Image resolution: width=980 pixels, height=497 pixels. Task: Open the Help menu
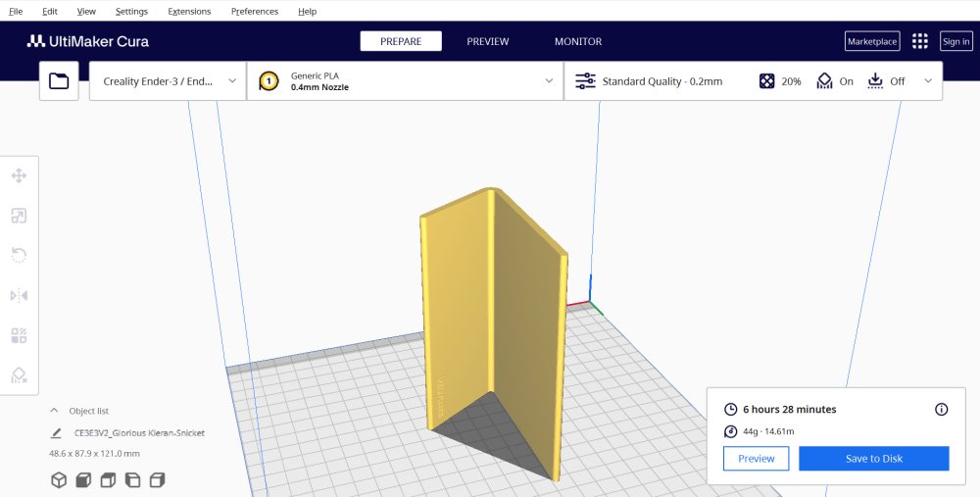pyautogui.click(x=308, y=11)
